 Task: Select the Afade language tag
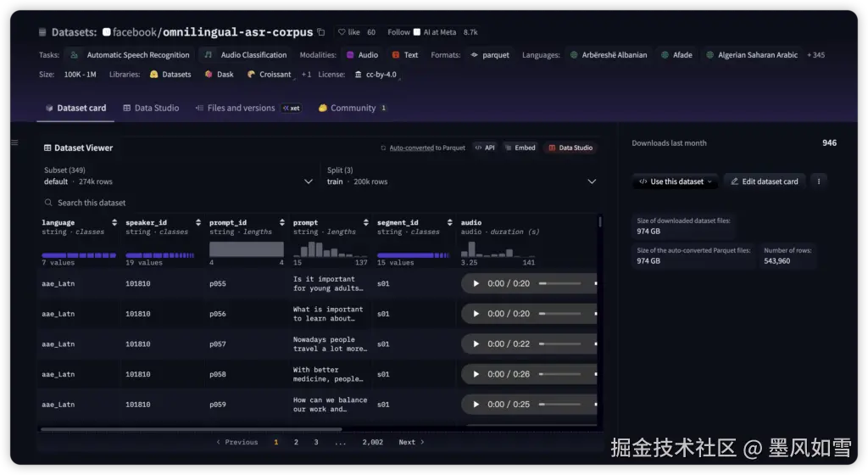[x=676, y=55]
